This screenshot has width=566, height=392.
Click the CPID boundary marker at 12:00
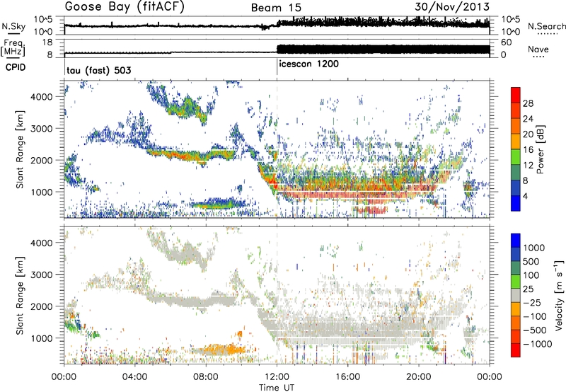pos(277,67)
